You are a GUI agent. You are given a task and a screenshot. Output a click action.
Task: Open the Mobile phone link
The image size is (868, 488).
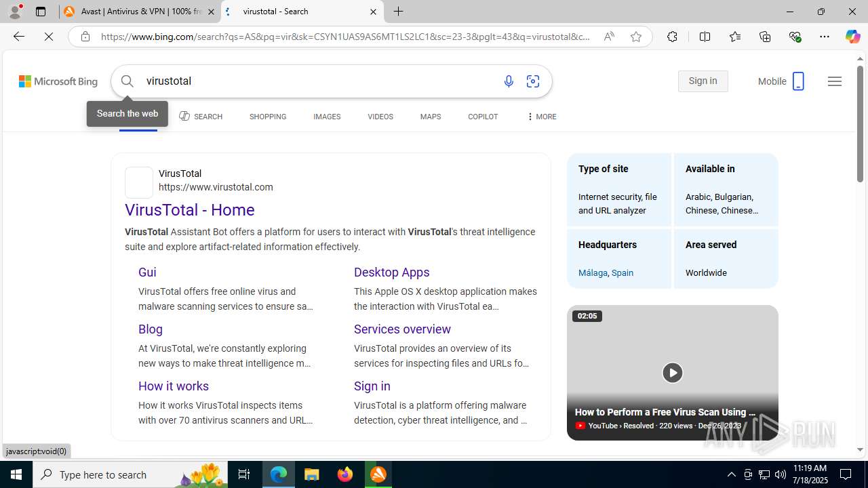pyautogui.click(x=781, y=81)
